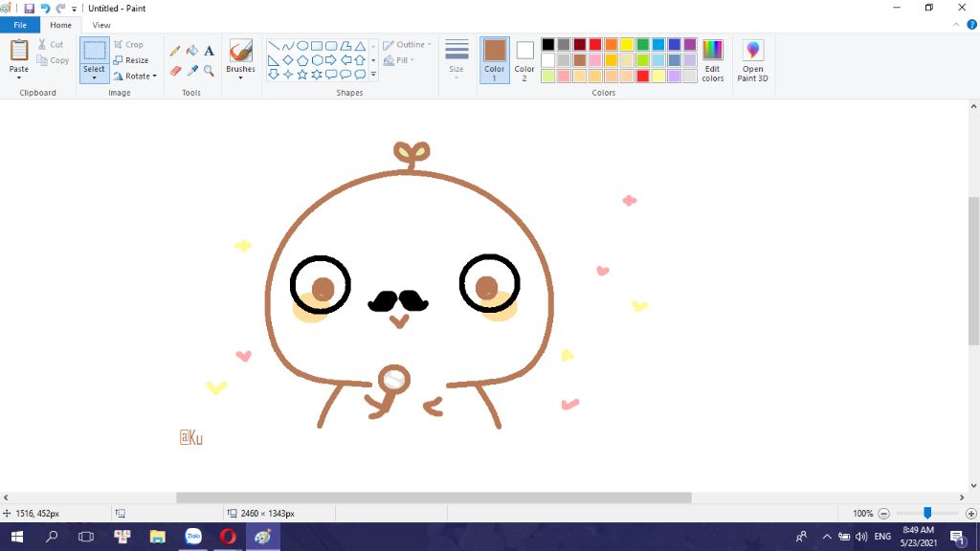
Task: Open the Resize dialog
Action: click(131, 60)
